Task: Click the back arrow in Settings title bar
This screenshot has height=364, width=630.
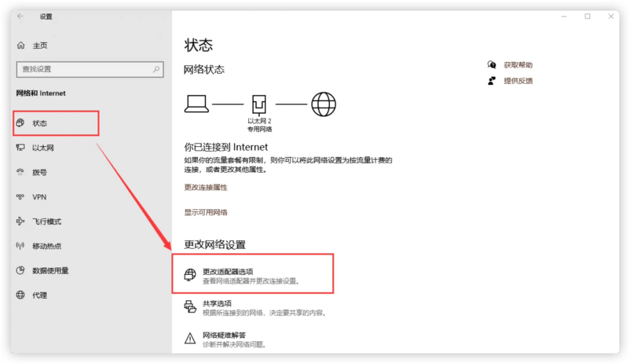Action: 20,16
